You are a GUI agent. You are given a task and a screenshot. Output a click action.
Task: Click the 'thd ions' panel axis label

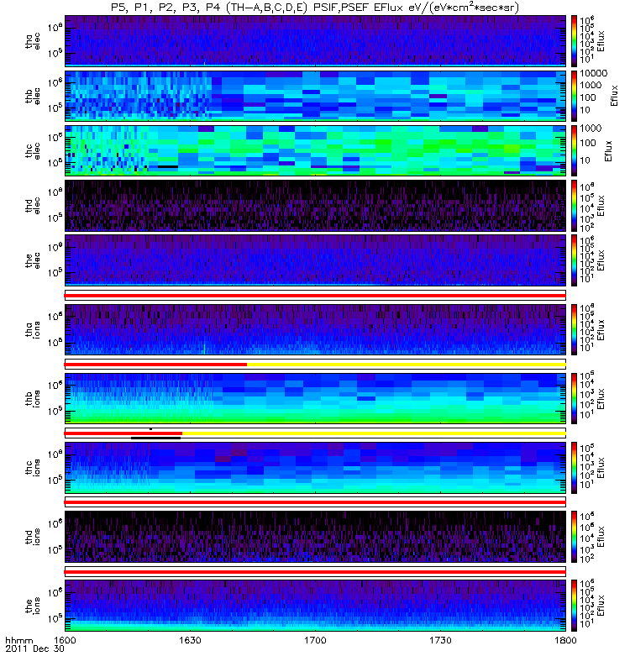33,537
